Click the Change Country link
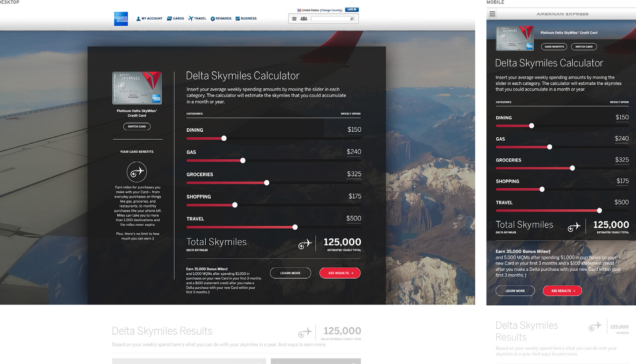This screenshot has width=636, height=364. 331,10
